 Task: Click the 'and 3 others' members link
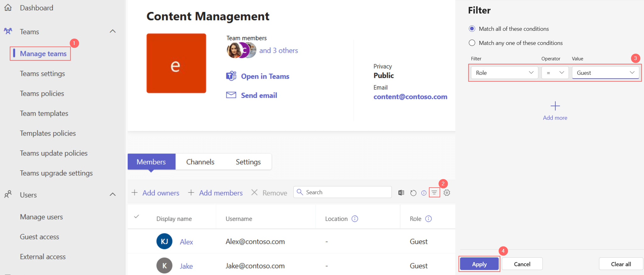pos(279,50)
